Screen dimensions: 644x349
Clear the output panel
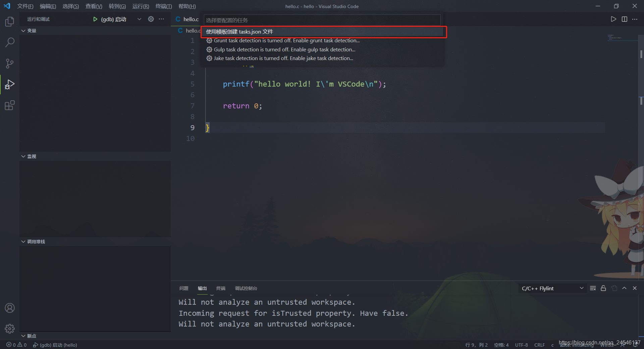click(x=593, y=288)
